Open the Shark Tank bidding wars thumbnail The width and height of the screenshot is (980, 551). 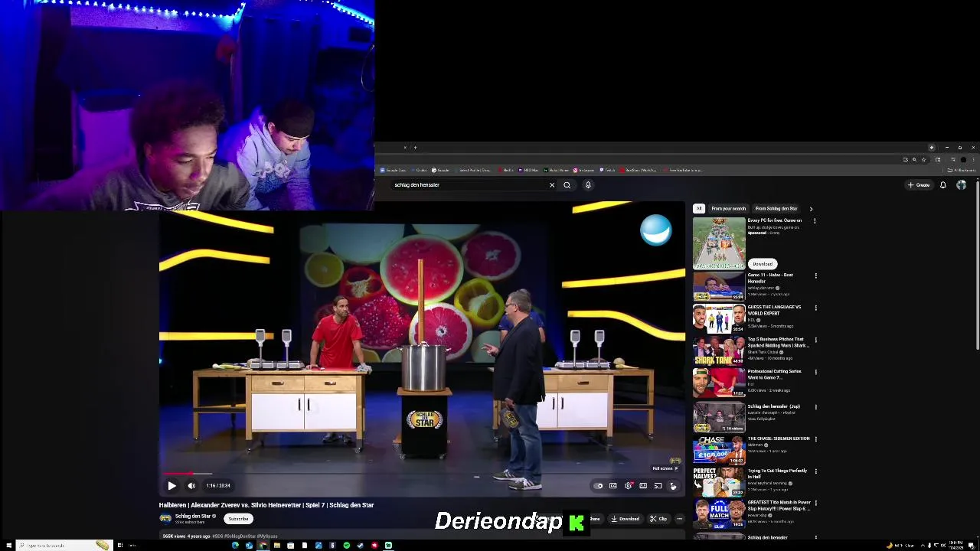pos(719,351)
